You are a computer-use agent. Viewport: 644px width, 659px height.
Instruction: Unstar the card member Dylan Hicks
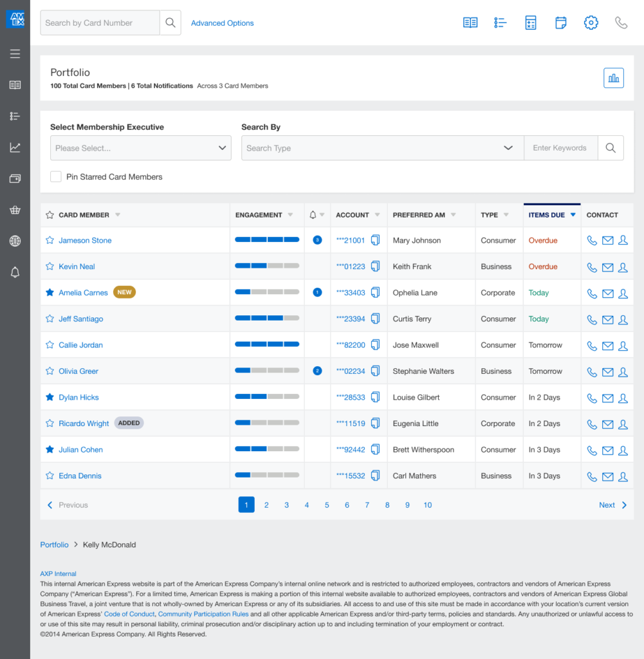pos(50,398)
